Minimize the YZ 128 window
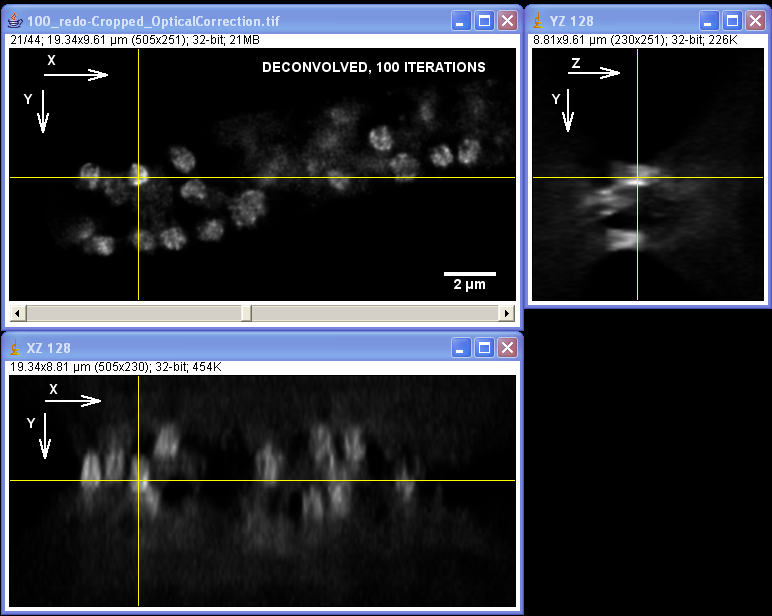The image size is (772, 616). coord(709,21)
